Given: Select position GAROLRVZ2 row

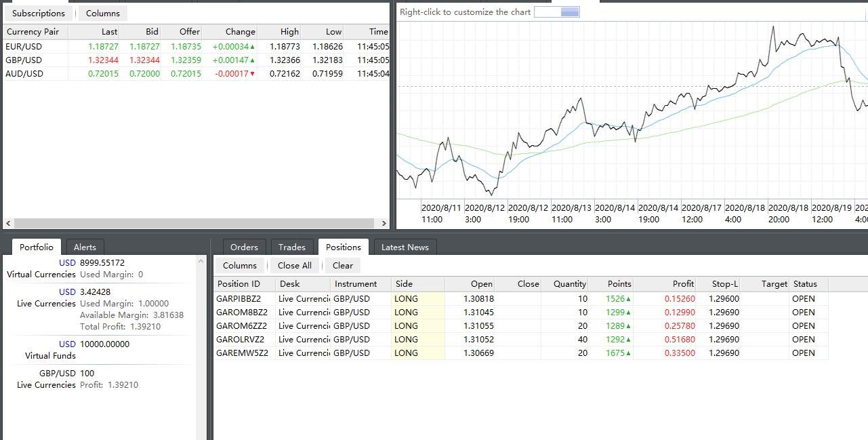Looking at the screenshot, I should pos(242,340).
